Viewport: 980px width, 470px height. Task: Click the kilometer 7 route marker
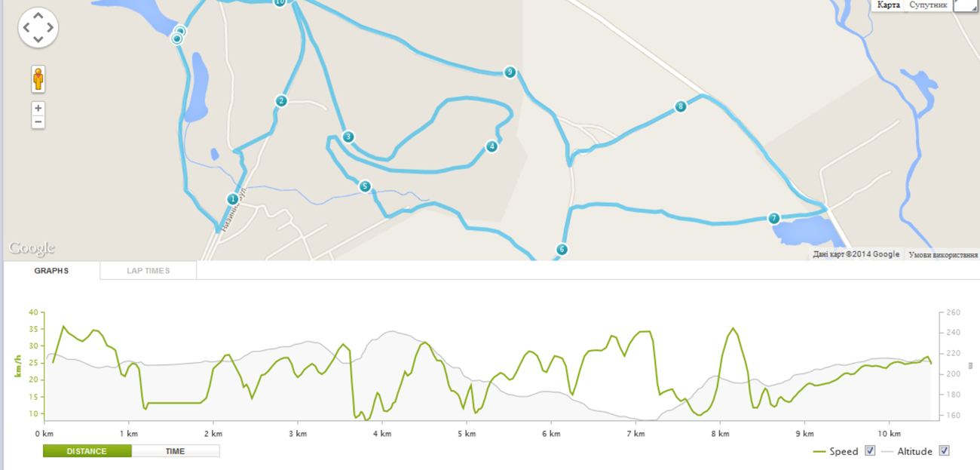click(773, 219)
